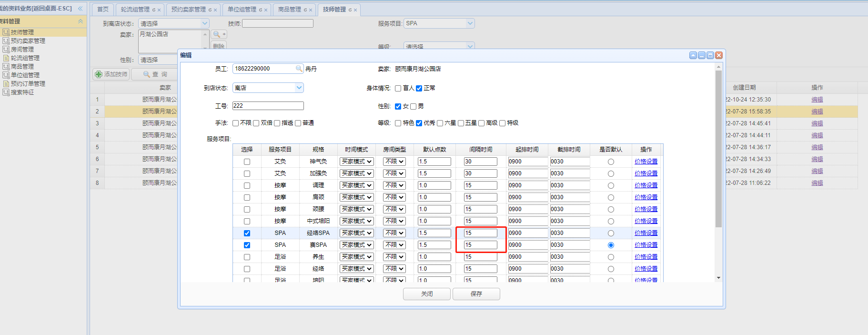Open 时间模式 dropdown for SPA 赛SPA row
Screen dimensions: 868x335
point(356,245)
